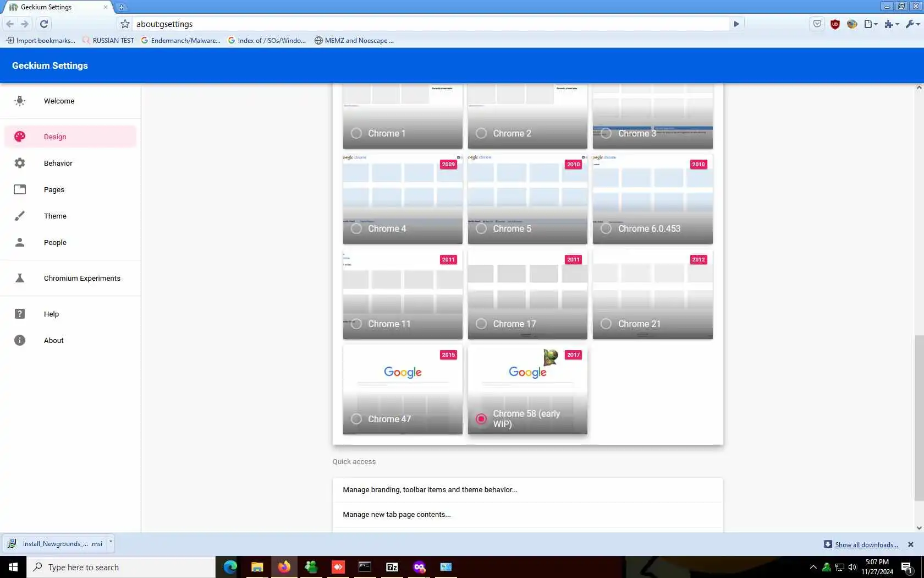Bookmark this page with the star icon
The image size is (924, 578).
click(x=125, y=24)
